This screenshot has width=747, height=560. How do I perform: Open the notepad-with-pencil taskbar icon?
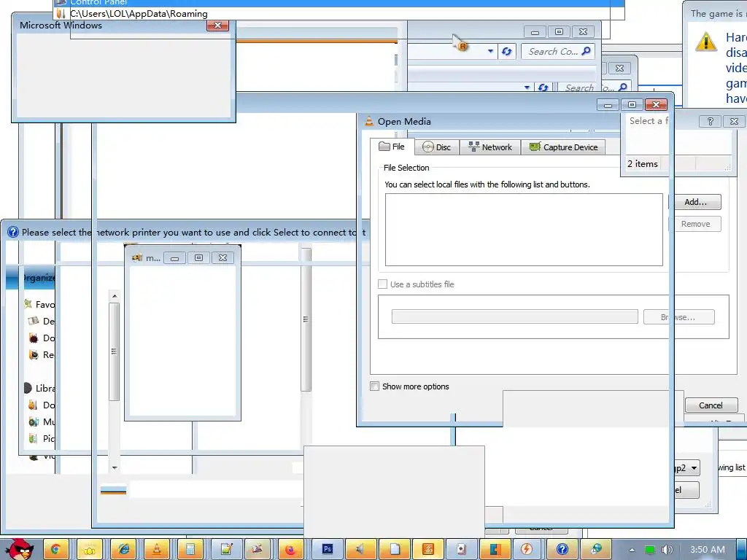pyautogui.click(x=225, y=550)
